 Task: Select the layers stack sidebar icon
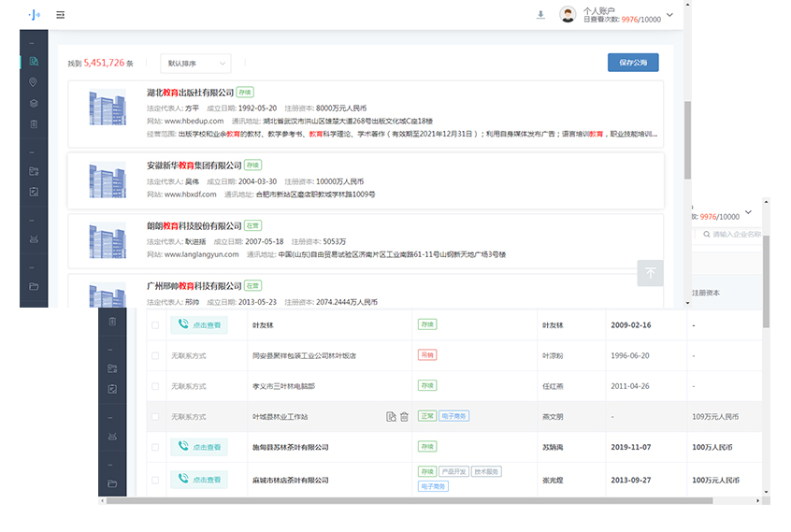click(34, 103)
